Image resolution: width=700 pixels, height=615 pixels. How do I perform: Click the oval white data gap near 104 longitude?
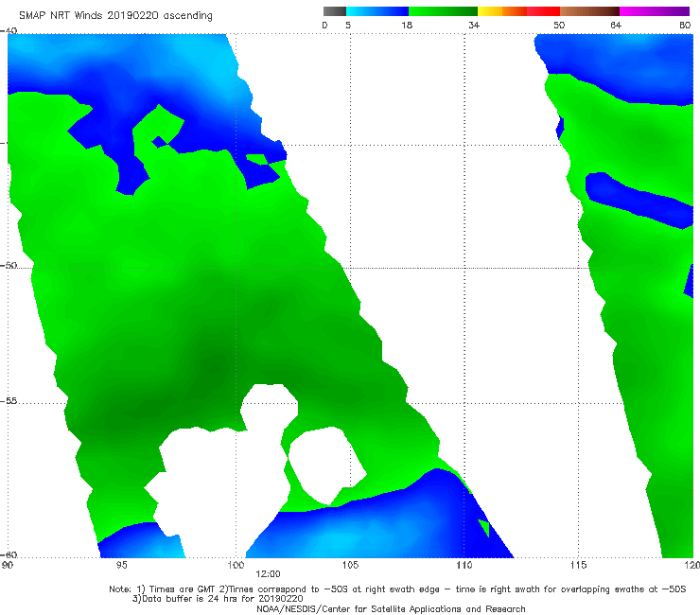[x=326, y=466]
